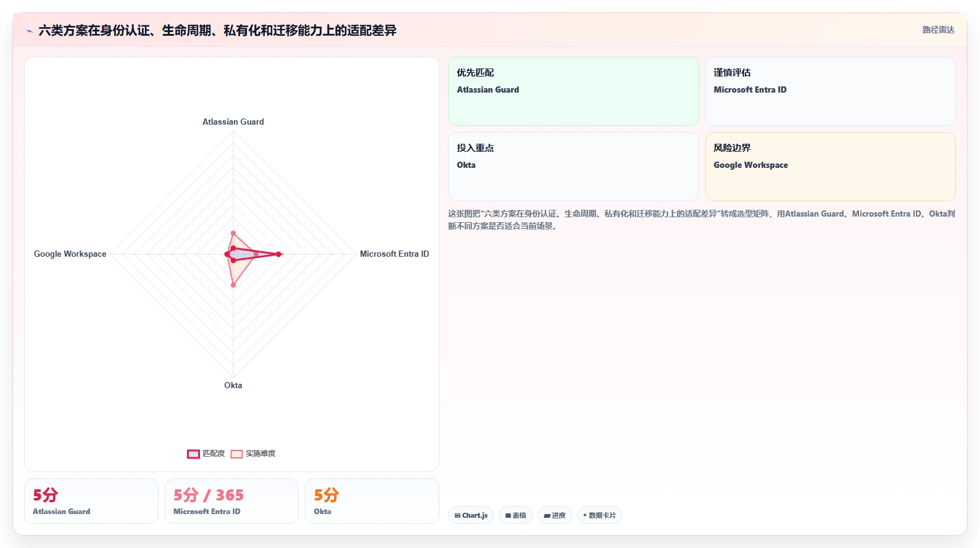
Task: Toggle the 匹配度 legend swatch
Action: (193, 454)
